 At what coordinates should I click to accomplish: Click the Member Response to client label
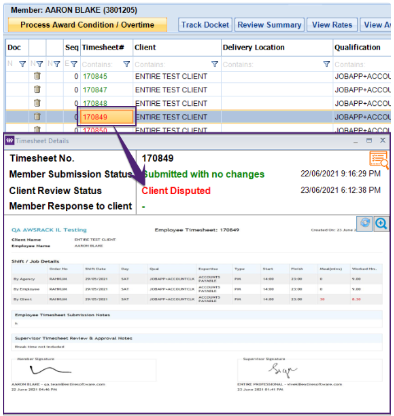(x=71, y=206)
